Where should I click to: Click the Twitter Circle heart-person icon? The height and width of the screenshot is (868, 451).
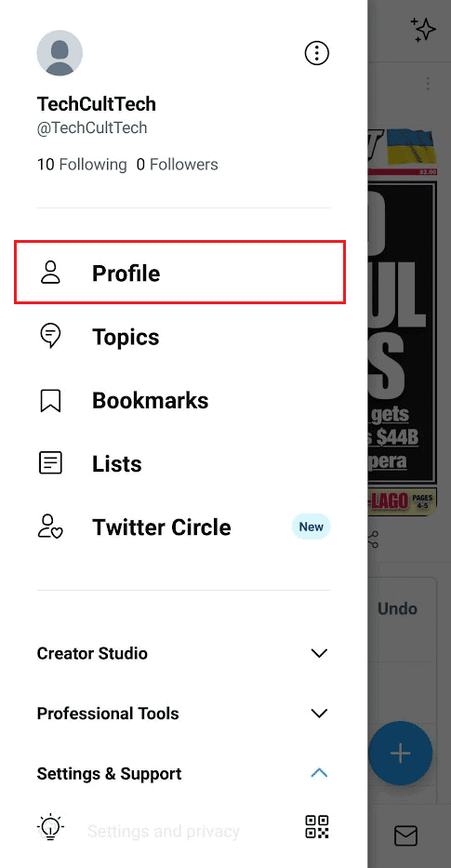click(50, 527)
